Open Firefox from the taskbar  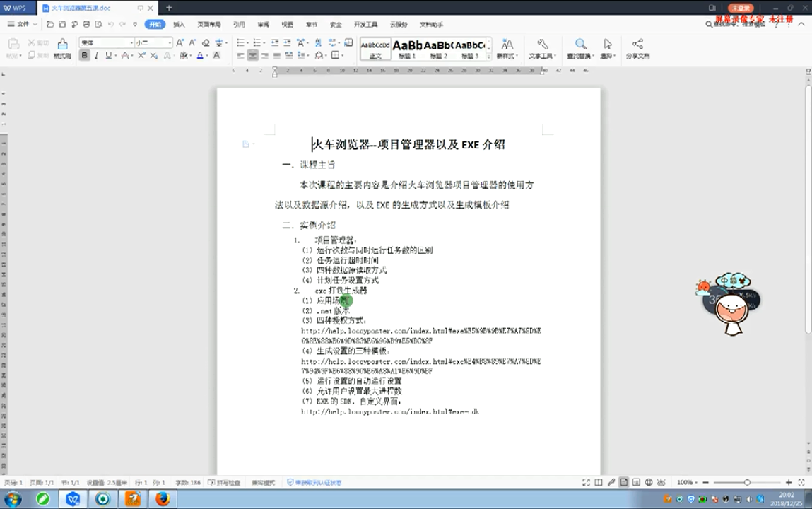163,499
